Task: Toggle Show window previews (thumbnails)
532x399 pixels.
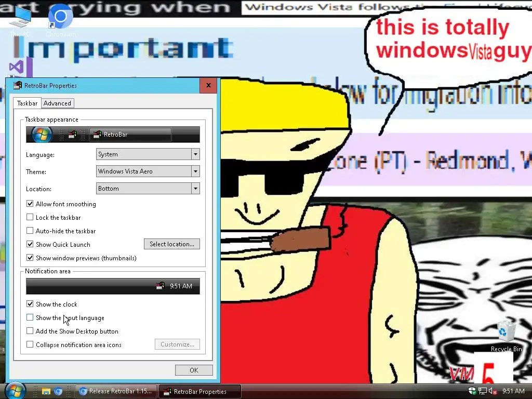Action: [x=30, y=258]
